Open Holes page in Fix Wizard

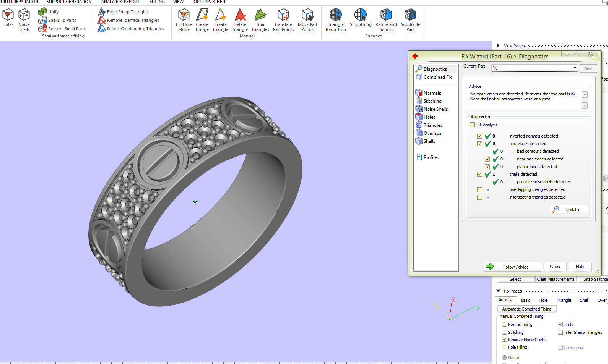click(429, 117)
